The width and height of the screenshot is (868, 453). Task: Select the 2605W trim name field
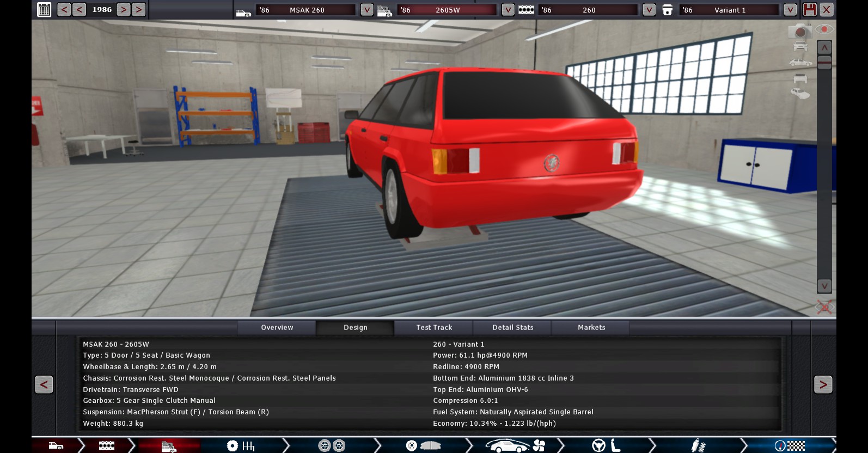pos(447,10)
